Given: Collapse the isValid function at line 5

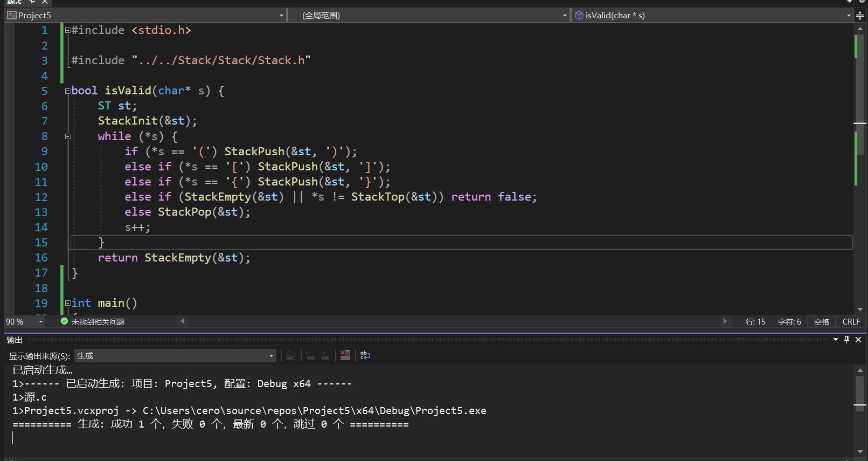Looking at the screenshot, I should (x=67, y=91).
